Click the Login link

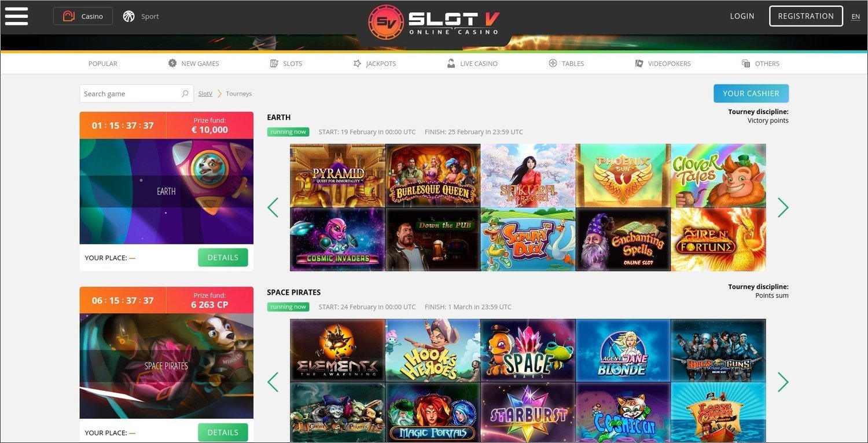(742, 16)
